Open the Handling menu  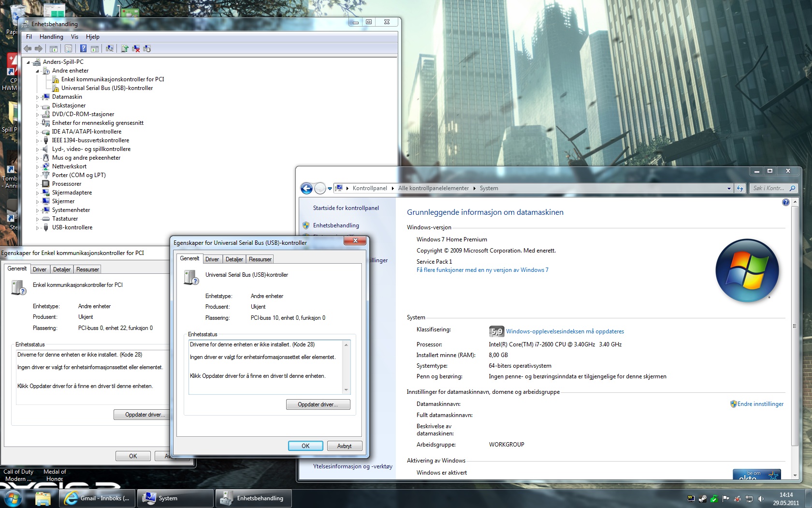pyautogui.click(x=51, y=37)
